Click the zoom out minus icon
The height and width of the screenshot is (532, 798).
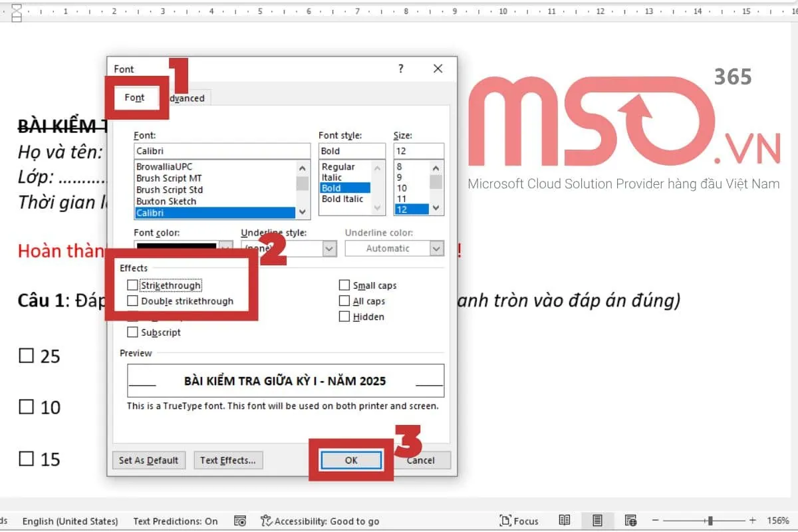655,521
